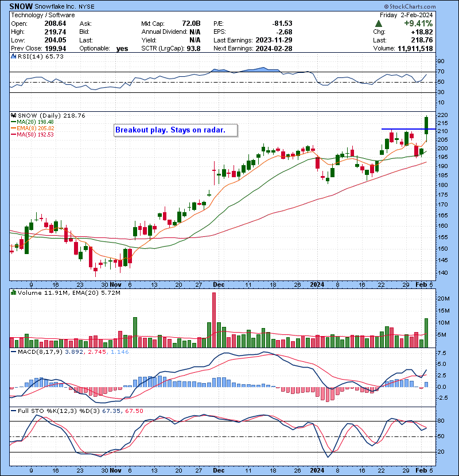This screenshot has height=476, width=459.
Task: Click the Open value 208.64
Action: pyautogui.click(x=55, y=24)
